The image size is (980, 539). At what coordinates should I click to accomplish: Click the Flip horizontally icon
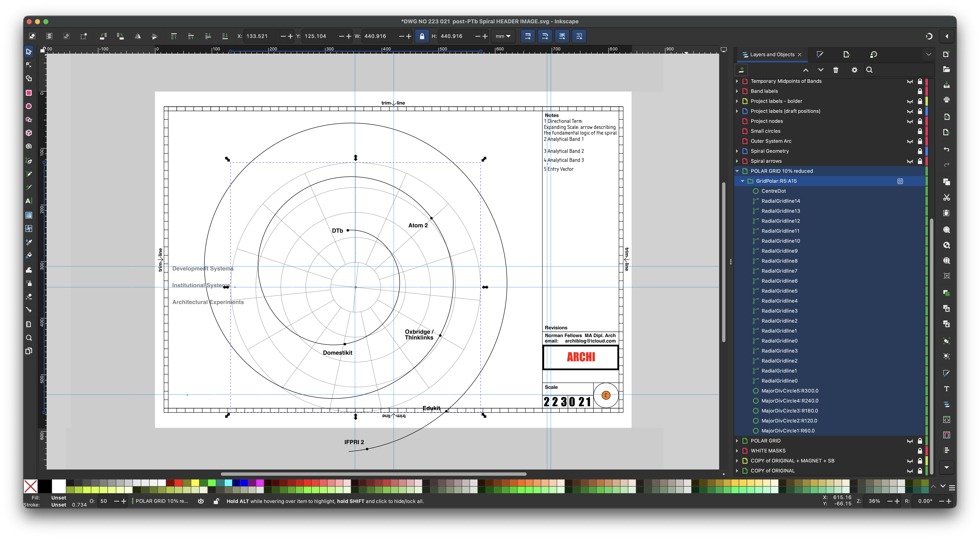tap(138, 36)
